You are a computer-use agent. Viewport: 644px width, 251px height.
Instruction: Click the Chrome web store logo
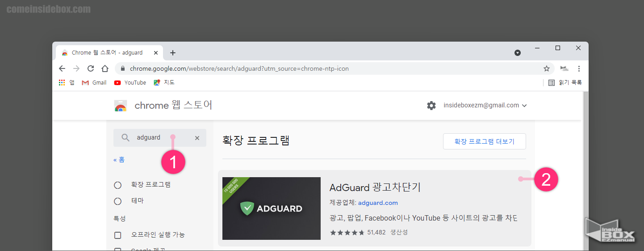[121, 106]
